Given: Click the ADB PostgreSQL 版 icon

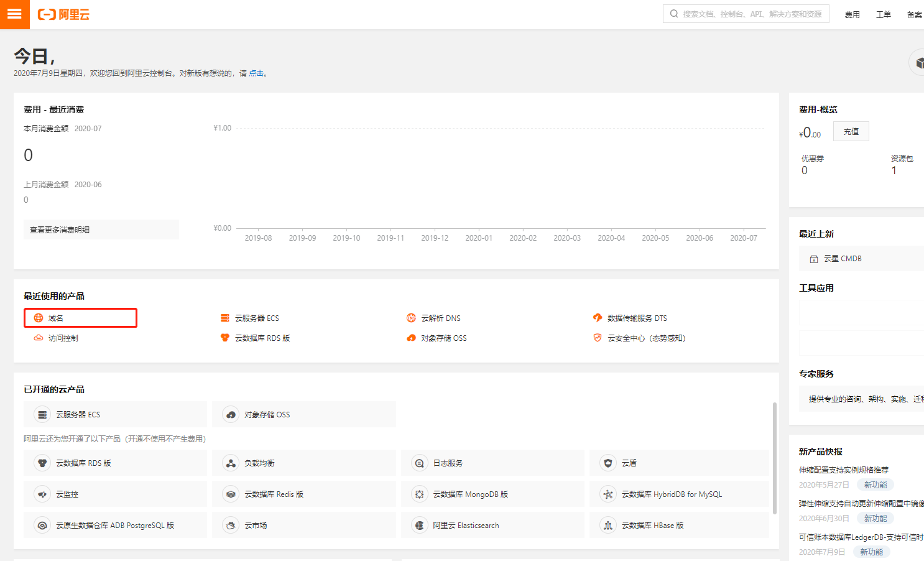Looking at the screenshot, I should (x=42, y=525).
